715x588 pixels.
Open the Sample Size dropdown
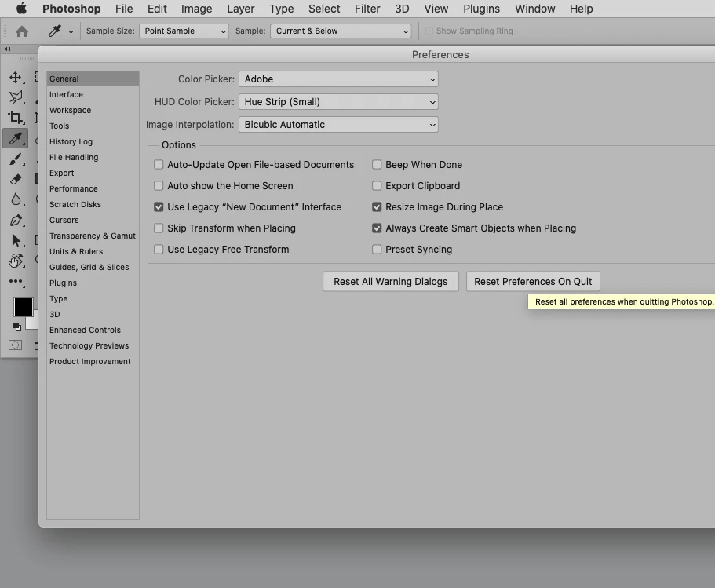pyautogui.click(x=184, y=31)
